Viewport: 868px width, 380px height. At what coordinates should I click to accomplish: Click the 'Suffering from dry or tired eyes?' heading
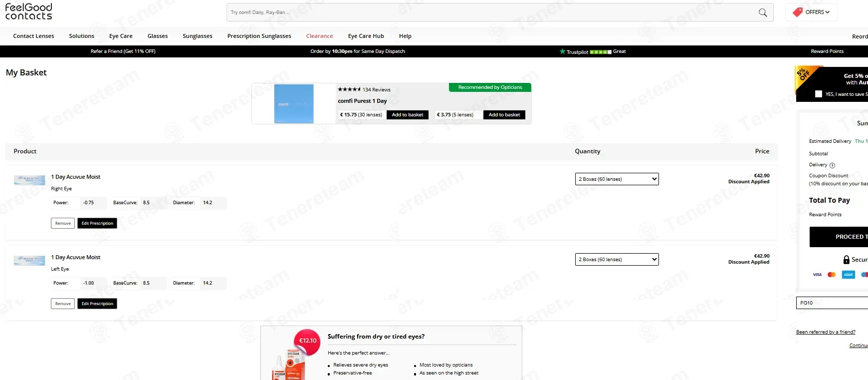376,337
